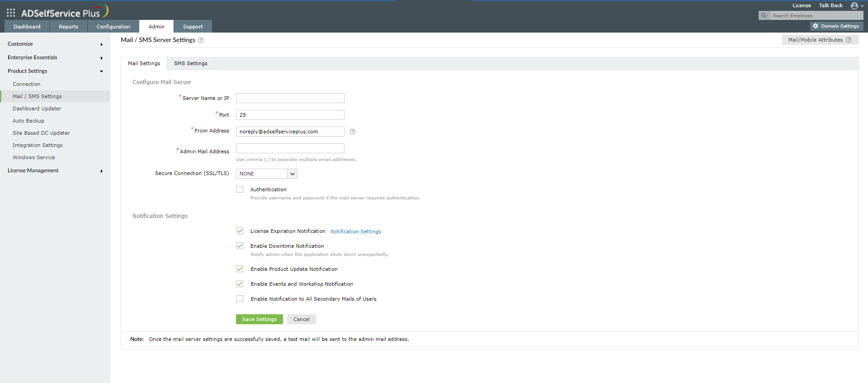The height and width of the screenshot is (383, 868).
Task: Expand License Management section
Action: coord(55,170)
